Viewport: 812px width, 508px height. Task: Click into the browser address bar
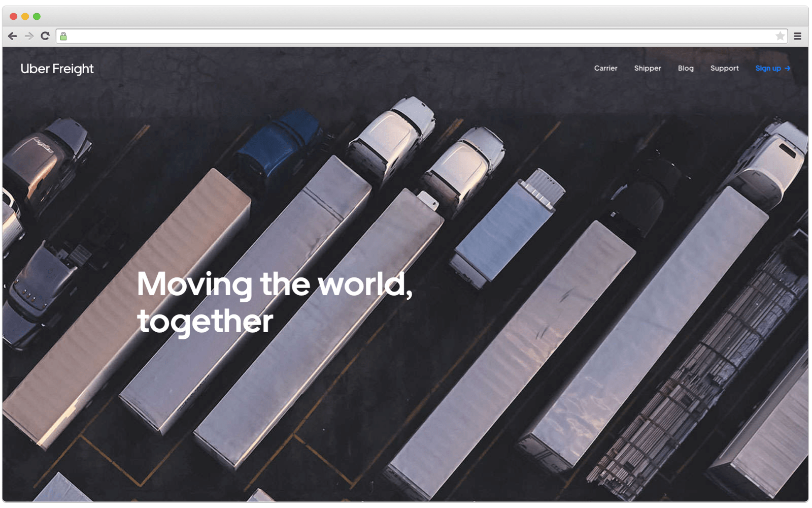point(421,36)
